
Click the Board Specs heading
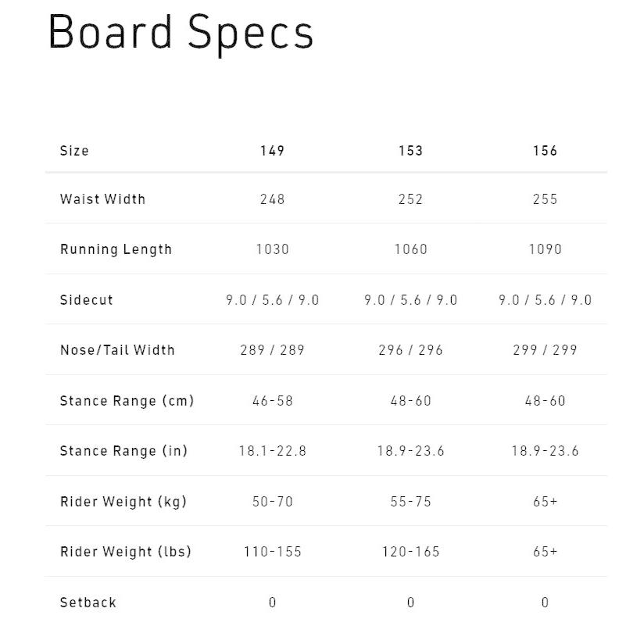click(181, 33)
